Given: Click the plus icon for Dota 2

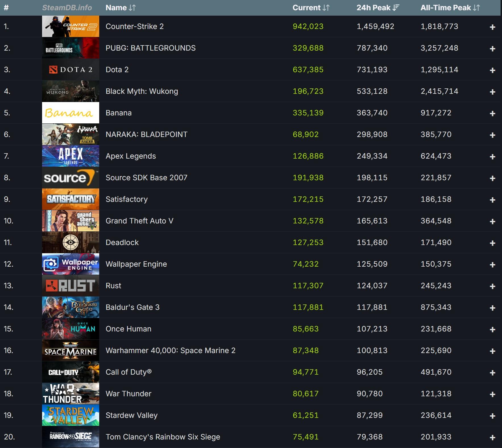Looking at the screenshot, I should tap(492, 70).
